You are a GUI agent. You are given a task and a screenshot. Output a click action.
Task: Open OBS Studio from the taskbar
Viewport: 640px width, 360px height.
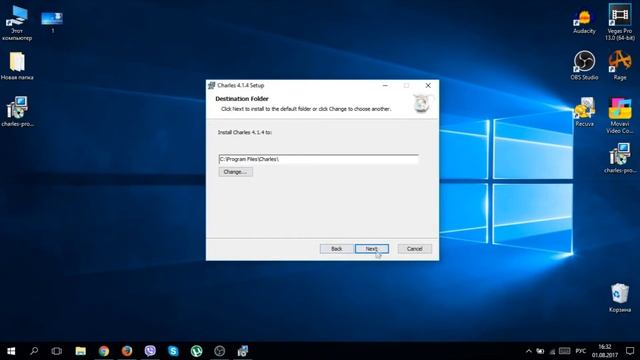pyautogui.click(x=220, y=351)
